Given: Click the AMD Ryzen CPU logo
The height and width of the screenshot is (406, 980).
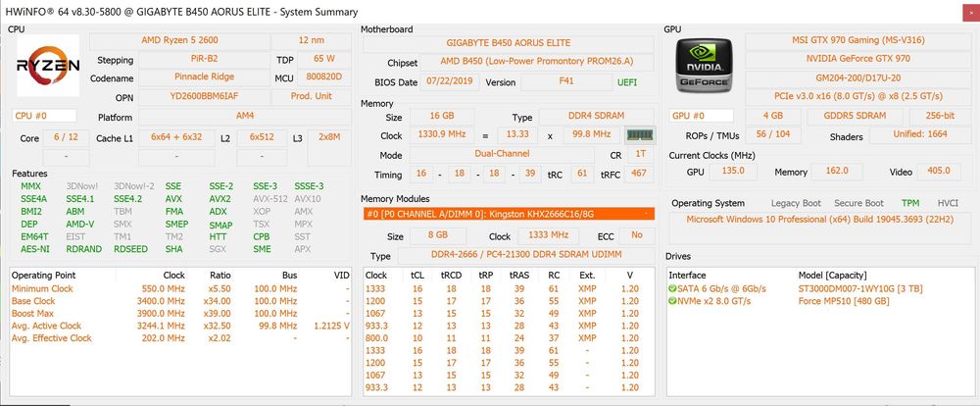Looking at the screenshot, I should click(48, 65).
